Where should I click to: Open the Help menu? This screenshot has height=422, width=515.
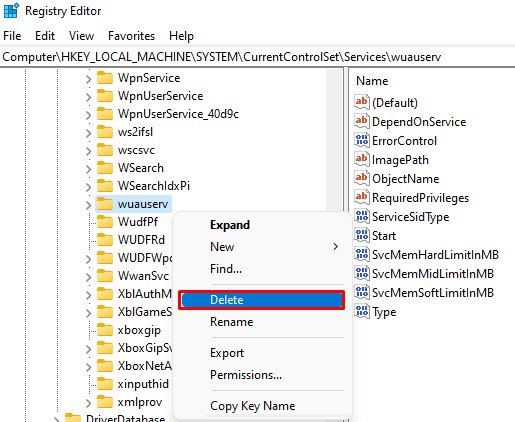pos(181,36)
